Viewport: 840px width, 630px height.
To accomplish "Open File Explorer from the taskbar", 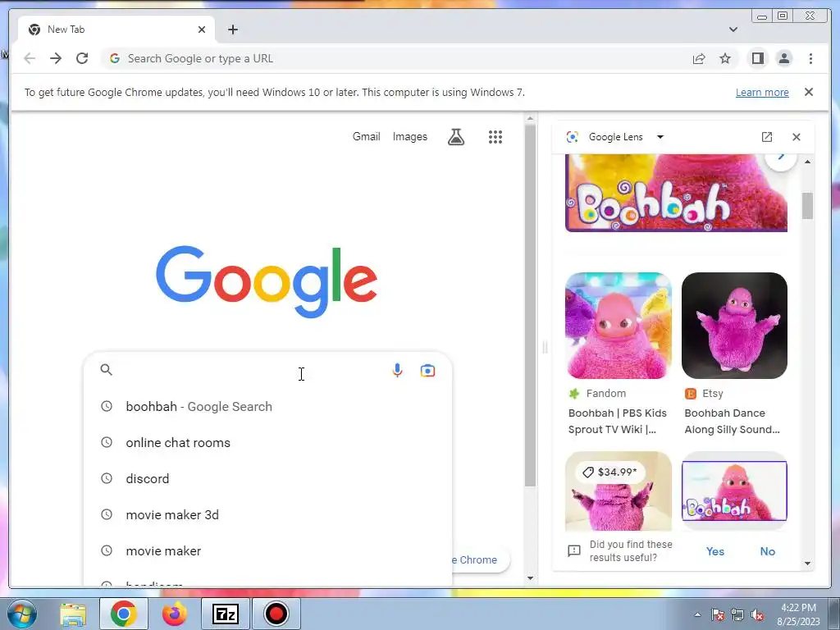I will click(x=73, y=614).
